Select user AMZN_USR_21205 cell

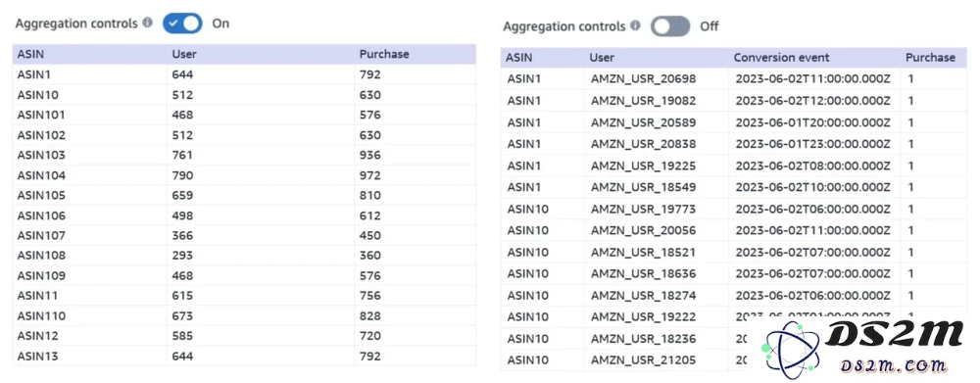643,360
